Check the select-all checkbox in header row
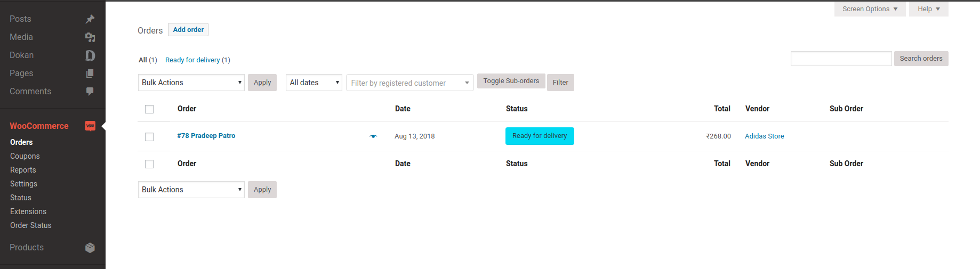Screen dimensions: 980x269 tap(149, 109)
